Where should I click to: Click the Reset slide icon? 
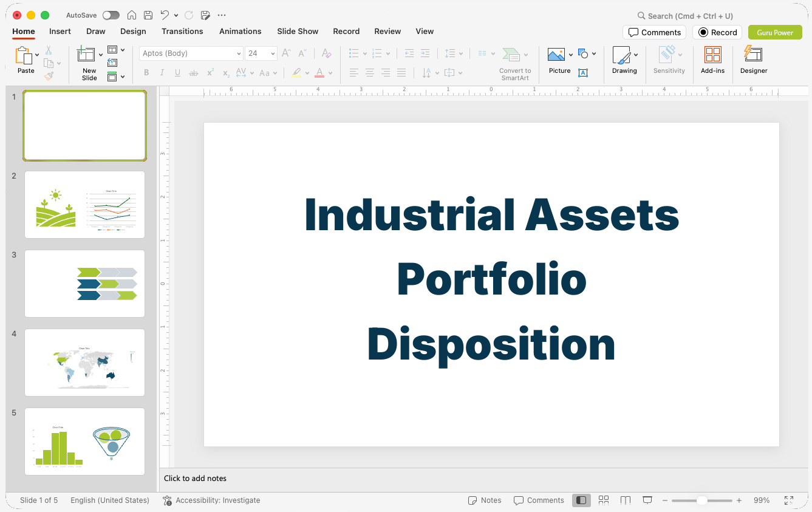[112, 63]
